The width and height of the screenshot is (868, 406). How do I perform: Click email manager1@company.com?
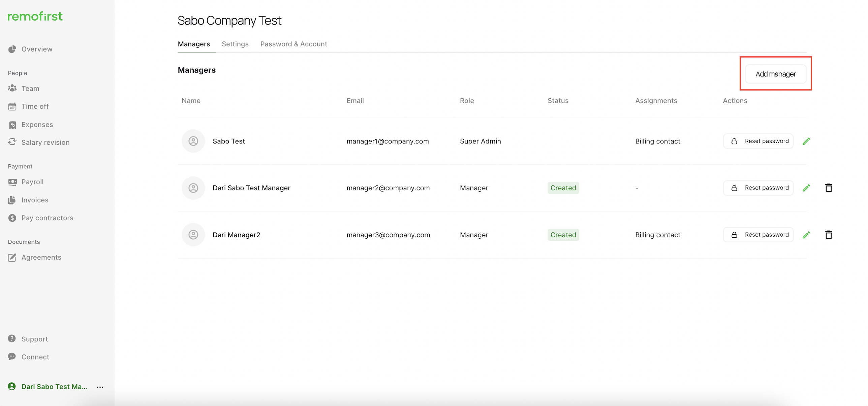click(387, 141)
